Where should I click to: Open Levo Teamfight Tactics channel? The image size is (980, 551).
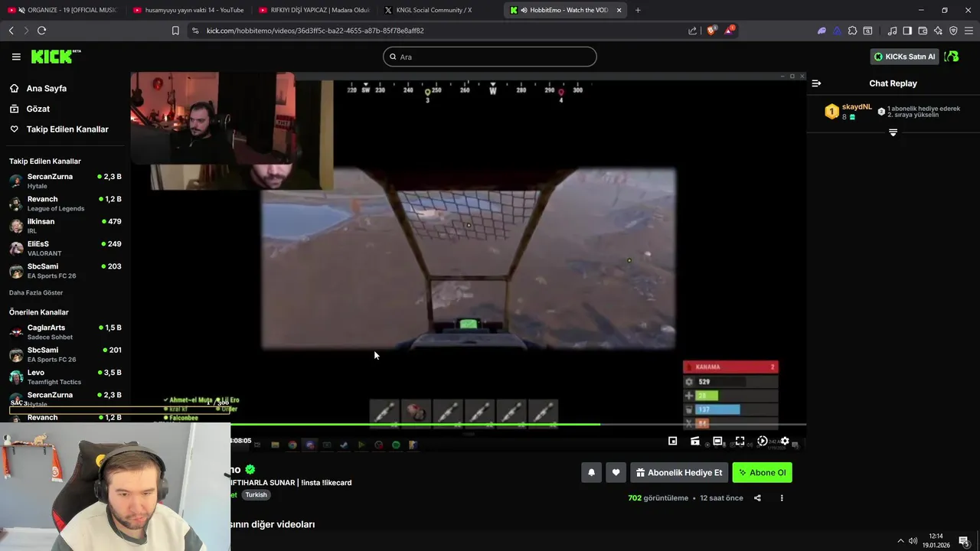(x=65, y=377)
